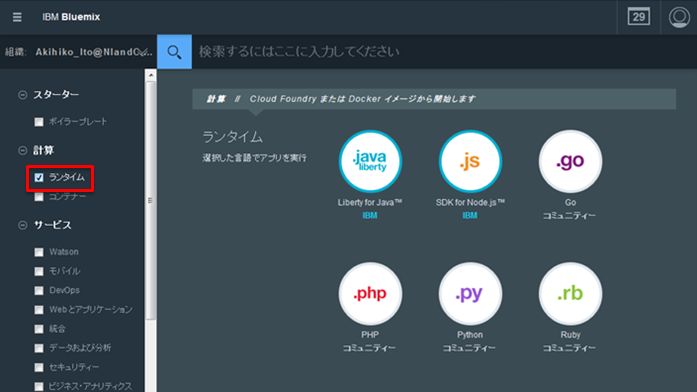The height and width of the screenshot is (392, 697).
Task: Open the organization Akihiko_Ito dropdown
Action: click(78, 52)
